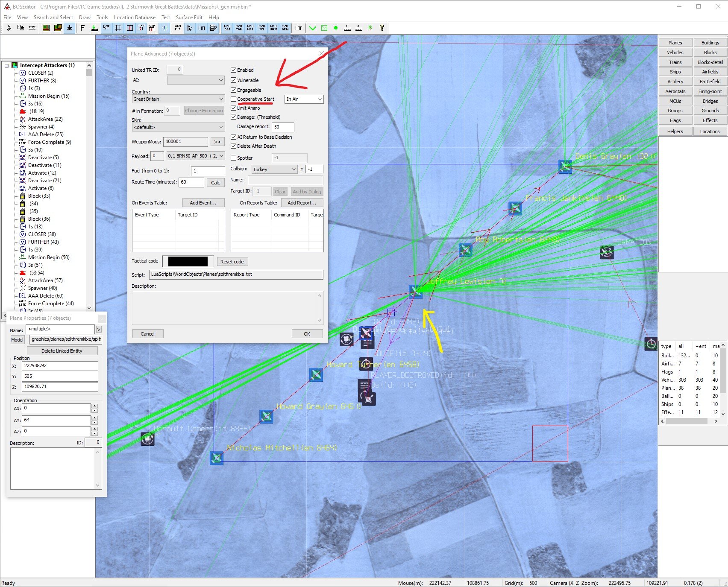This screenshot has height=587, width=728.
Task: Collapse the Intercept Attackers tree node
Action: tap(7, 65)
